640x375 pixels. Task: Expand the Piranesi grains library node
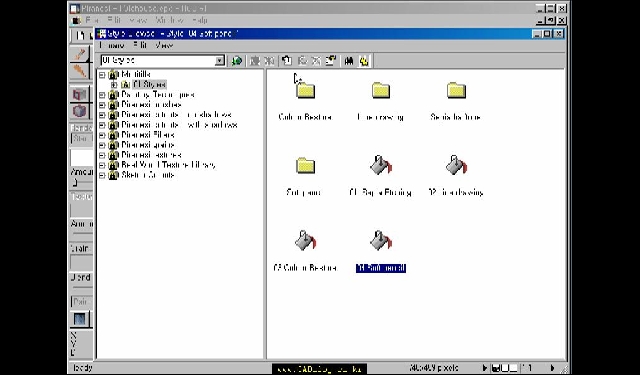[x=102, y=145]
